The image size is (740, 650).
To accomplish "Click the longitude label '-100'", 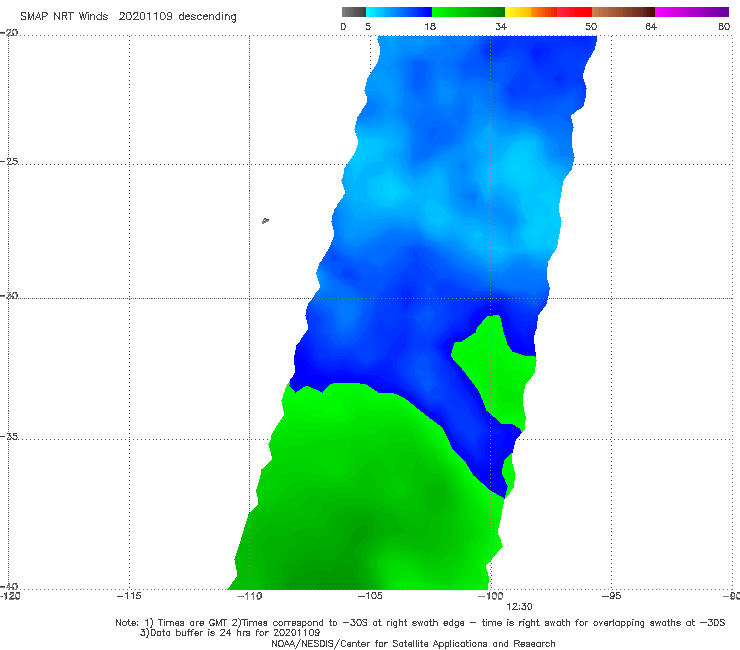I will (x=490, y=596).
